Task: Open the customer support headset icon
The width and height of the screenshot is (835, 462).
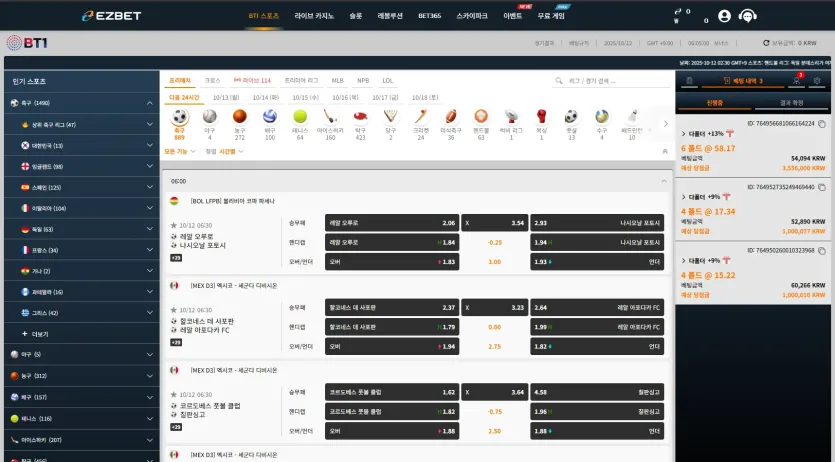Action: [748, 16]
